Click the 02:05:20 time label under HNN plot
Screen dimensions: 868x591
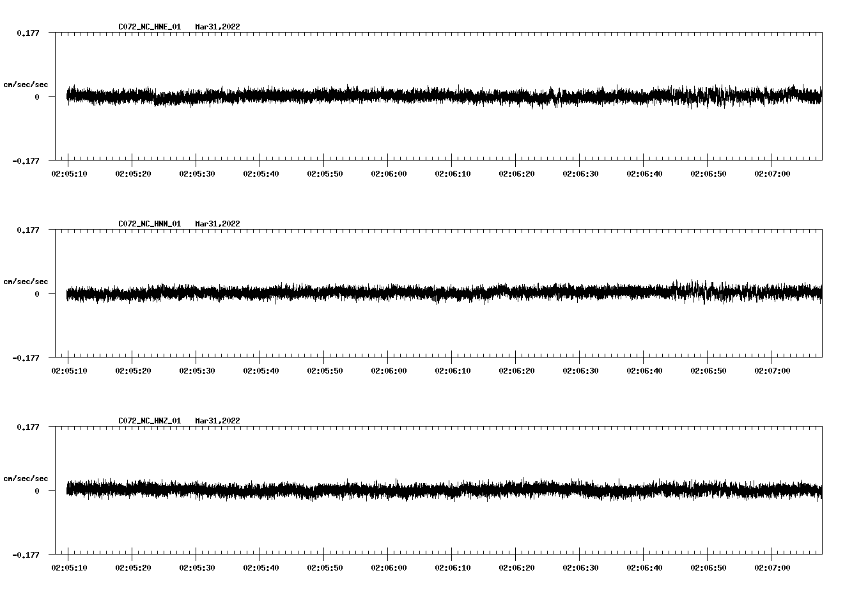pos(134,370)
